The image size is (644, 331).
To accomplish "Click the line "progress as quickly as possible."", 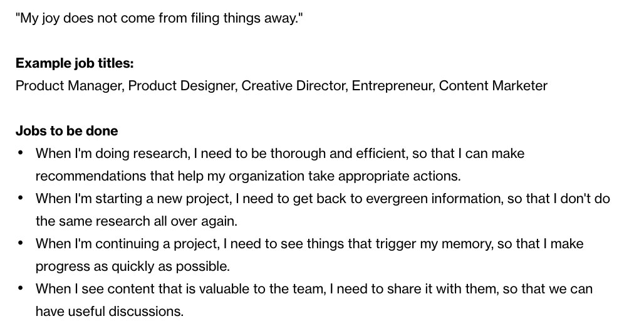I will tap(133, 267).
